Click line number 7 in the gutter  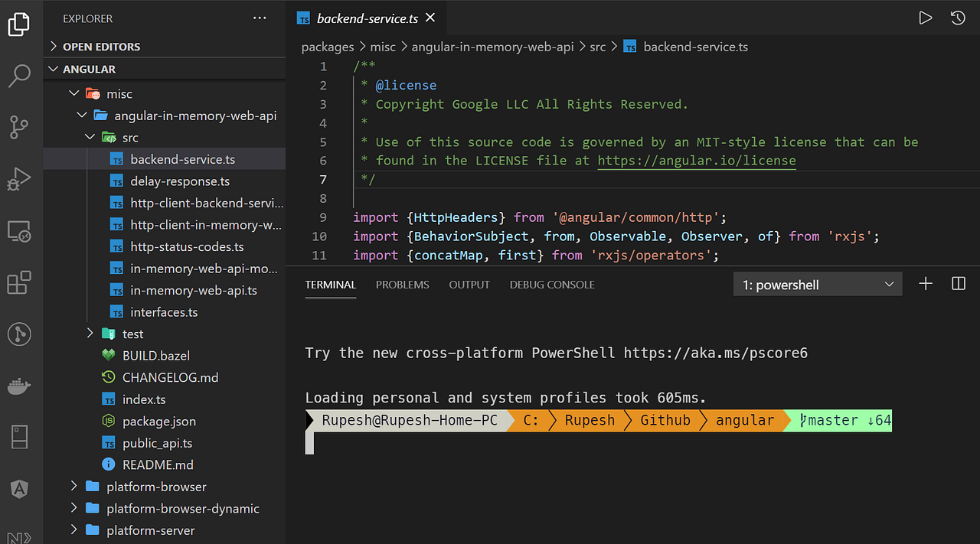pyautogui.click(x=322, y=180)
